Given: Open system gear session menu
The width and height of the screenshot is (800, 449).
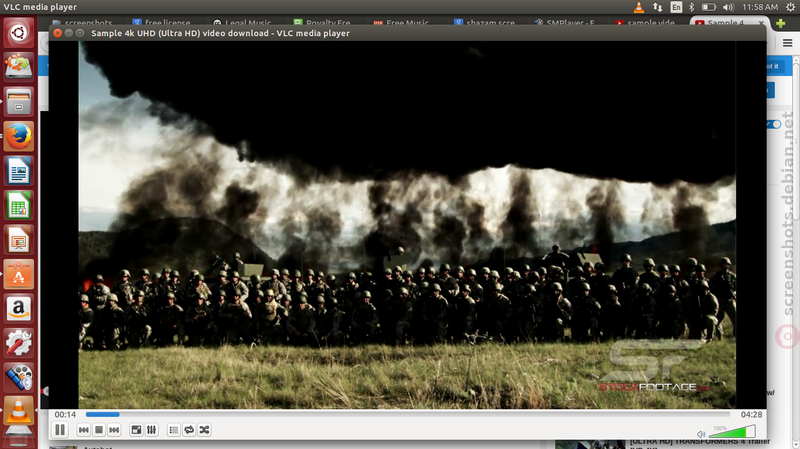Looking at the screenshot, I should [x=790, y=7].
